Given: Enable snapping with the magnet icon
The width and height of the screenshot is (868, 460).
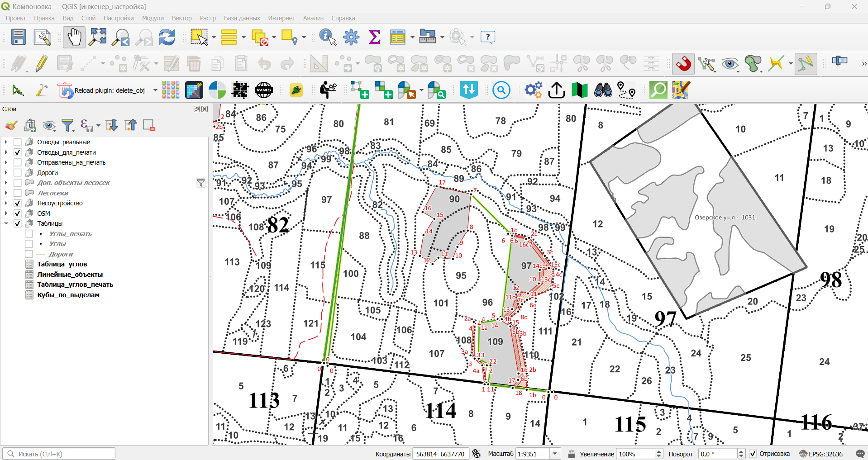Looking at the screenshot, I should click(x=683, y=64).
